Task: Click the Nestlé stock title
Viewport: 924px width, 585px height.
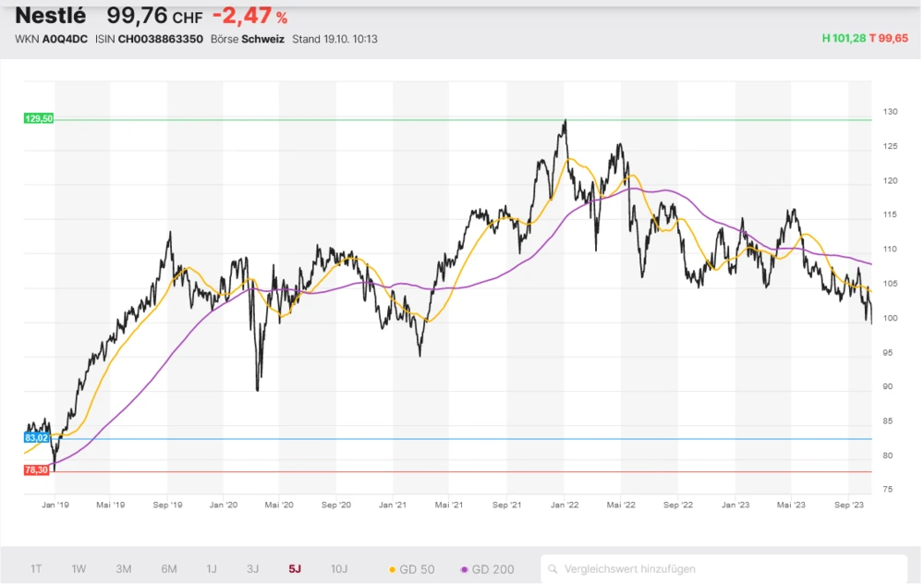Action: pos(50,16)
